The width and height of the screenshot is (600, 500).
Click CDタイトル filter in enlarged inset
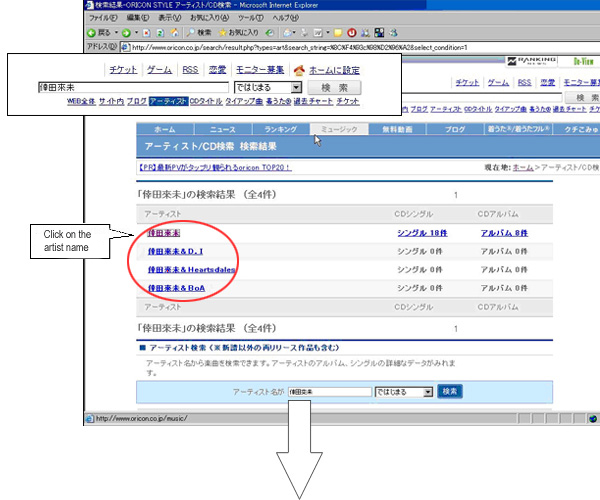point(206,101)
